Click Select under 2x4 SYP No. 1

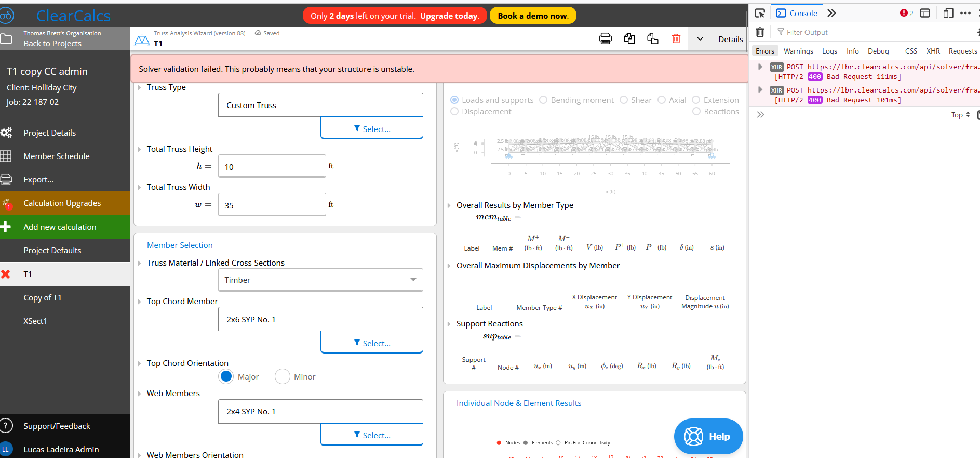[x=372, y=435]
